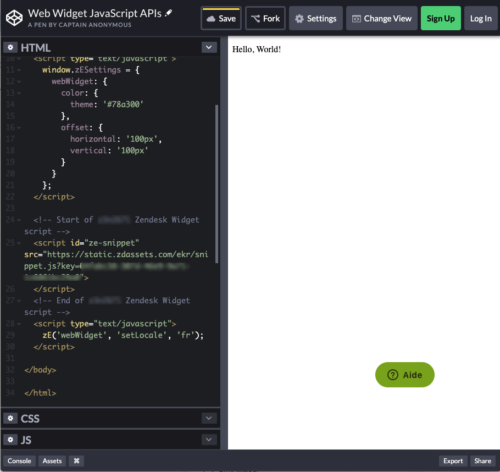Image resolution: width=500 pixels, height=472 pixels.
Task: Click the zE setLocale code line
Action: (123, 335)
